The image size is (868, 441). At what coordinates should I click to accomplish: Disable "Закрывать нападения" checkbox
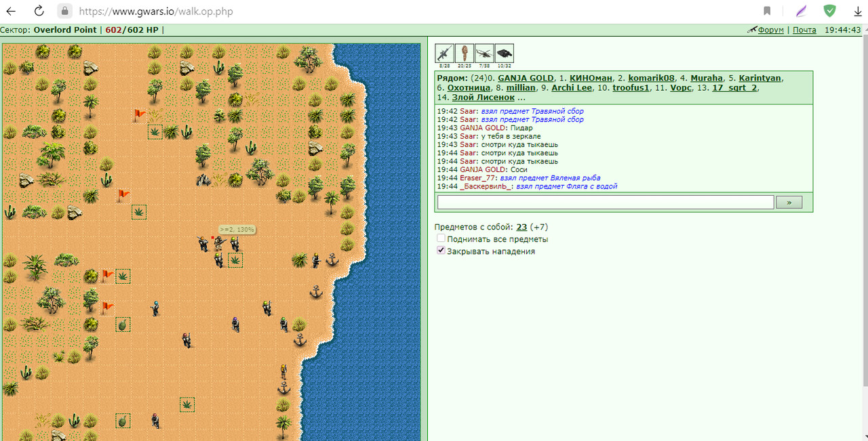point(441,251)
